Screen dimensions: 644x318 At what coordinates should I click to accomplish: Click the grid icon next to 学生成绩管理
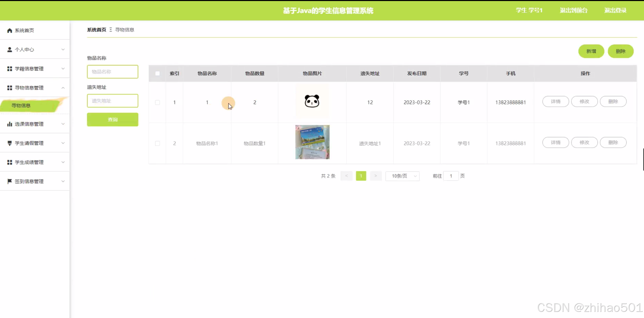coord(10,162)
